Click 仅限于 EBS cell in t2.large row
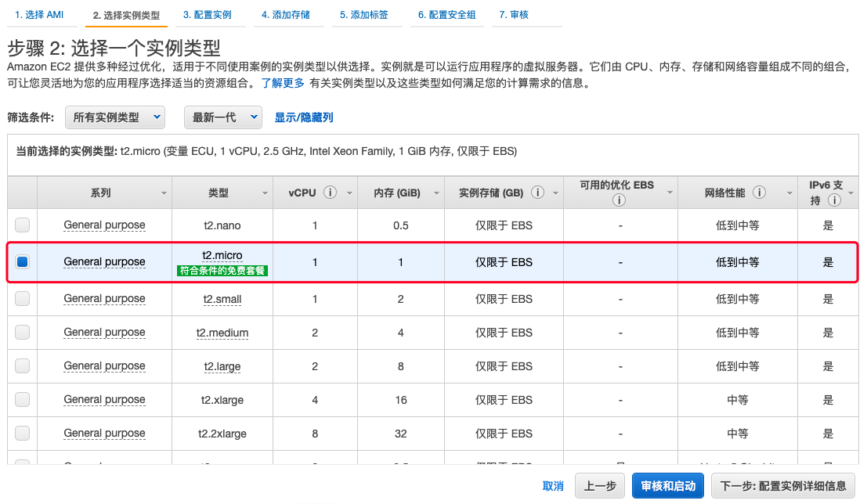 click(504, 366)
